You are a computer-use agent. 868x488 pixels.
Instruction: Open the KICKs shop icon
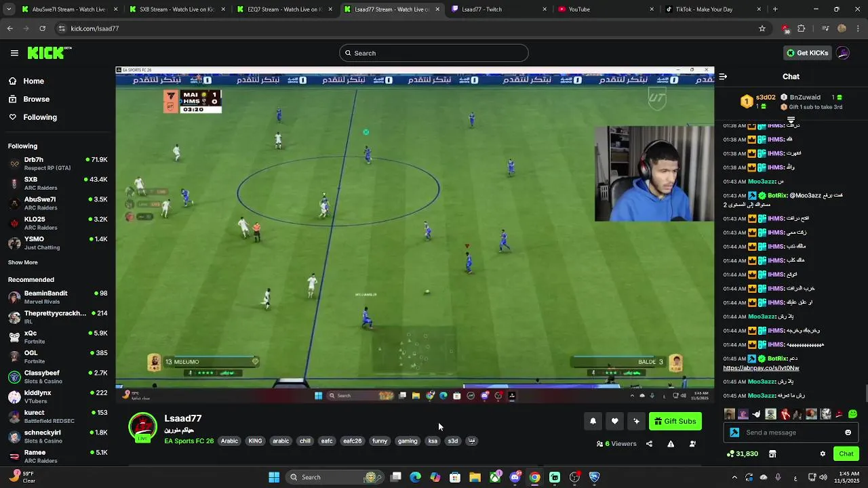pos(772,453)
